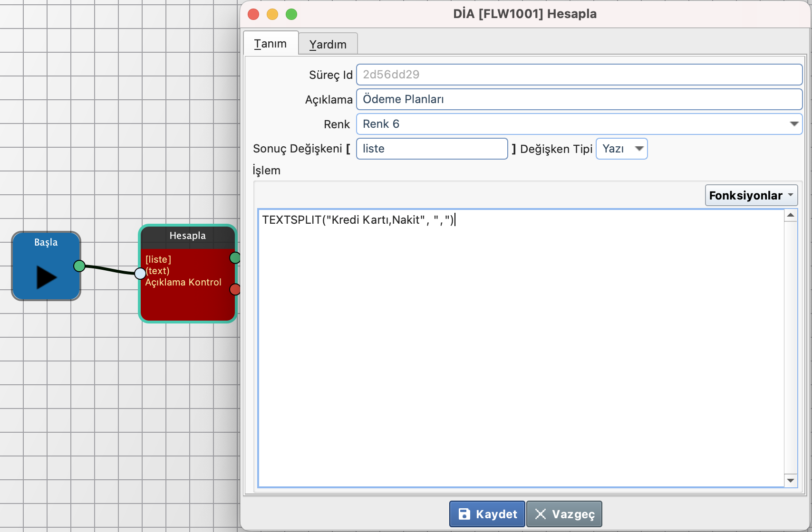Click the white input connector of Hesapla node
This screenshot has width=812, height=532.
pos(140,273)
